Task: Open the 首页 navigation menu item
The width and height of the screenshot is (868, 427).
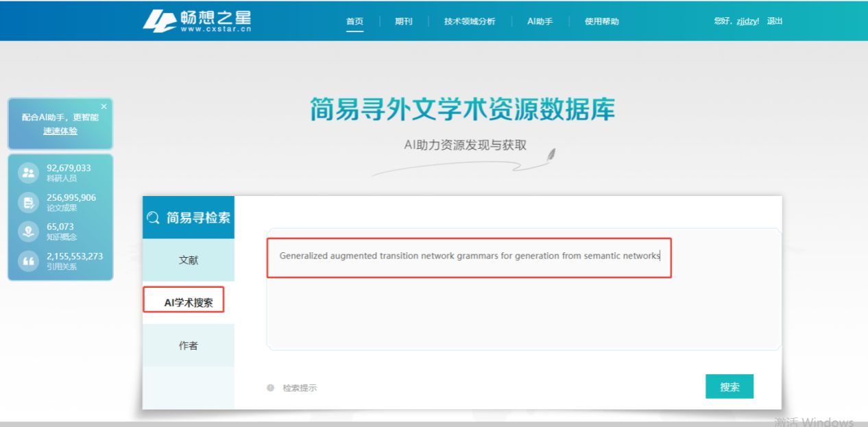Action: point(354,21)
